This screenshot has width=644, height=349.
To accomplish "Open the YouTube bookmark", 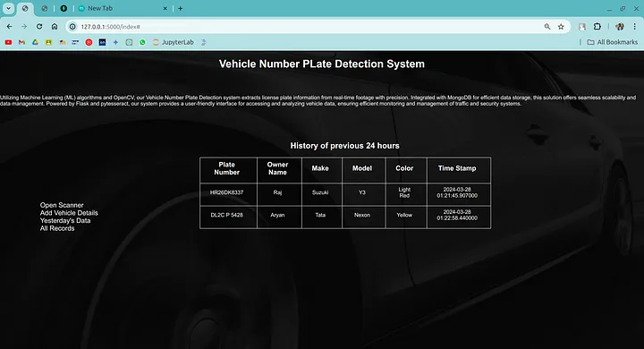I will click(x=8, y=42).
